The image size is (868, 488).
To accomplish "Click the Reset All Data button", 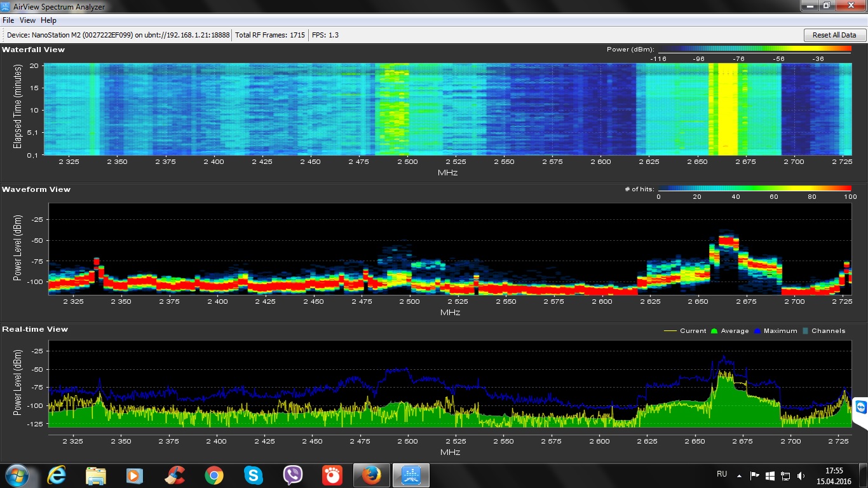I will pyautogui.click(x=834, y=35).
